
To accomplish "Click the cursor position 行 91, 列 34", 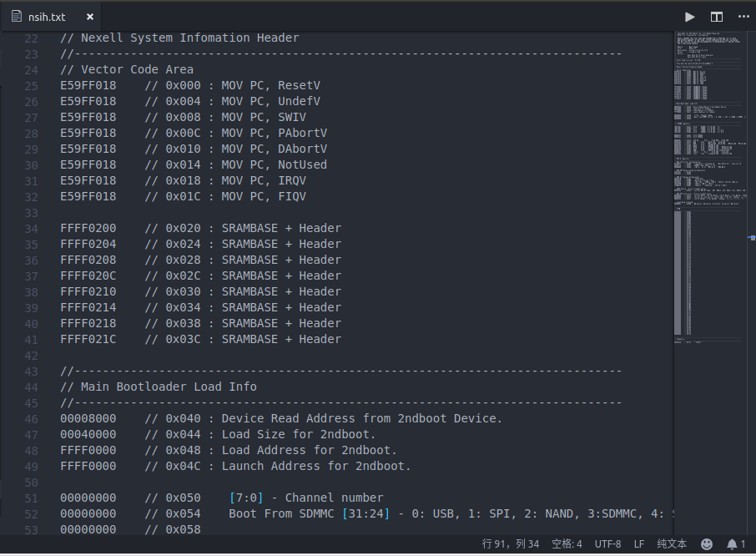I will 510,544.
